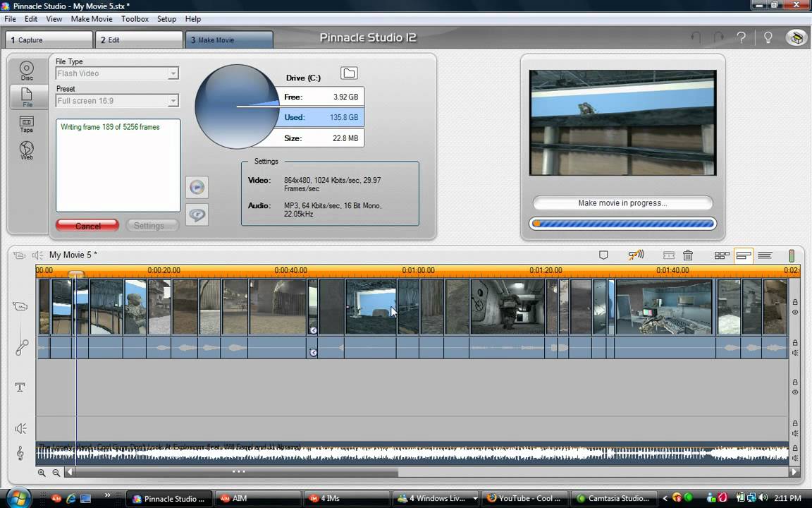
Task: Lock the original audio track
Action: coord(795,343)
